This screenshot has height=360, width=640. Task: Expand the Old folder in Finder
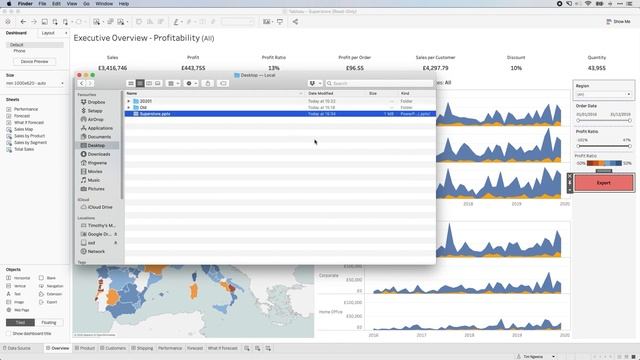click(129, 108)
